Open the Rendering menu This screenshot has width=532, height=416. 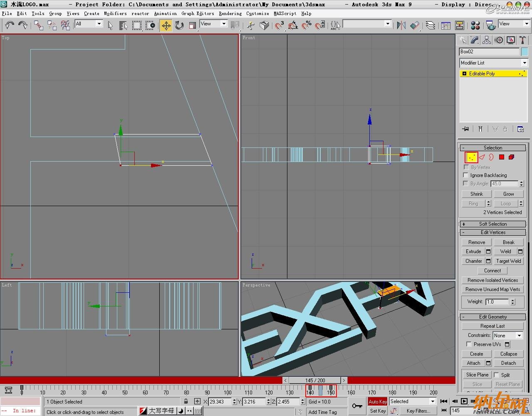[230, 13]
